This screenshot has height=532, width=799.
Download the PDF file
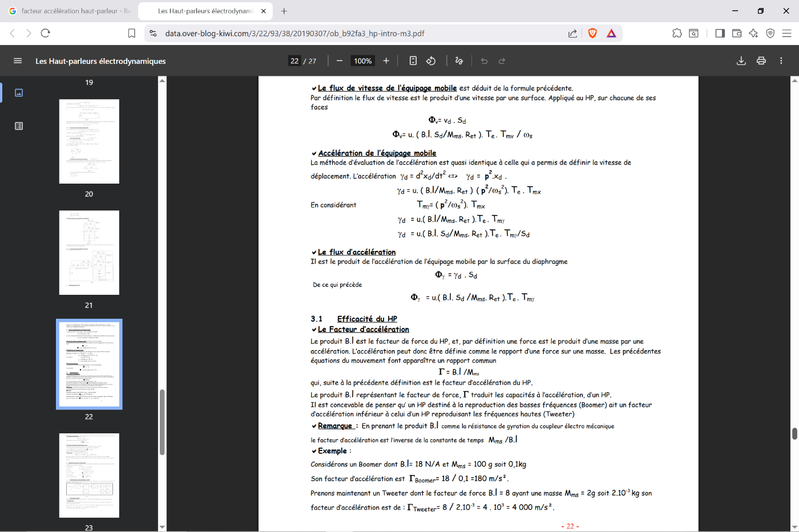point(741,61)
